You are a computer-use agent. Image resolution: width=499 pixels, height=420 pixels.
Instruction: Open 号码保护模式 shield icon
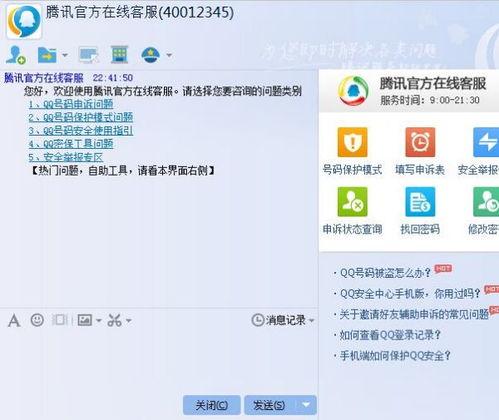(x=352, y=142)
